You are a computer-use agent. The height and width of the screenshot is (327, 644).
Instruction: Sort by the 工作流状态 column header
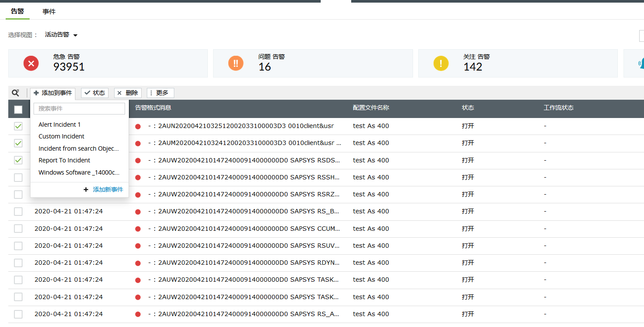coord(559,108)
